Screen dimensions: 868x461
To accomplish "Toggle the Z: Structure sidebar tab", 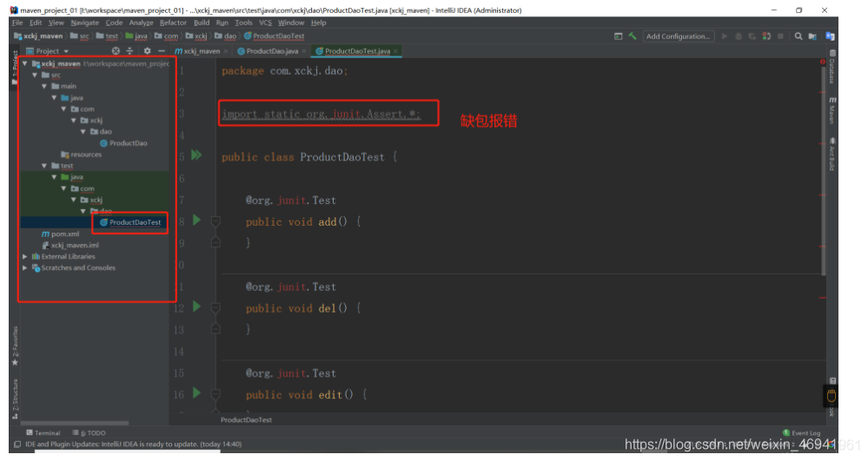I will tap(15, 398).
